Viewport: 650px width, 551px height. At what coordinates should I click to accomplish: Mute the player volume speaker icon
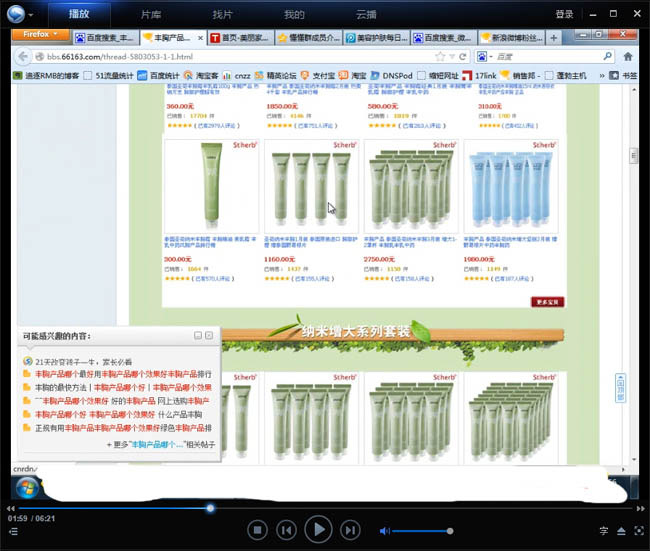[384, 531]
